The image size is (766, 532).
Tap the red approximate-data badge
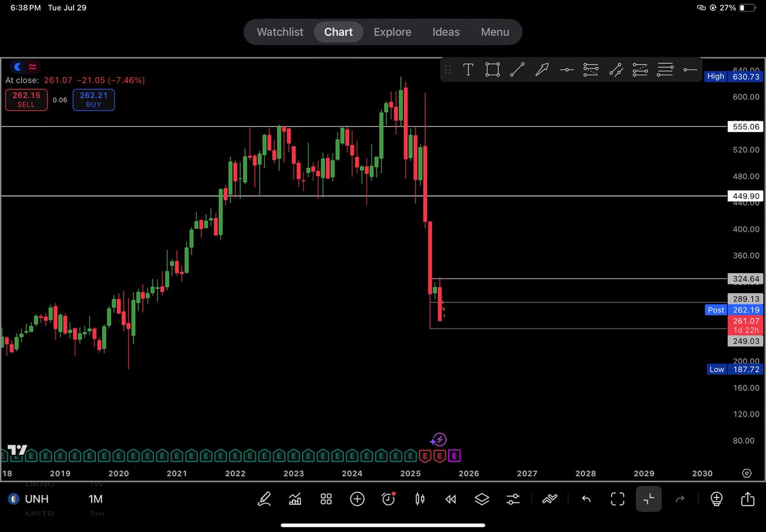click(33, 66)
